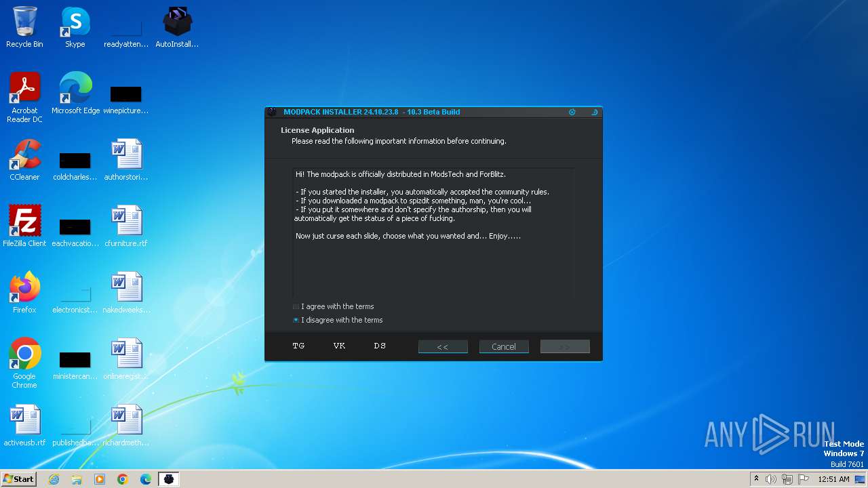
Task: Select the richardmeth... document
Action: (126, 426)
